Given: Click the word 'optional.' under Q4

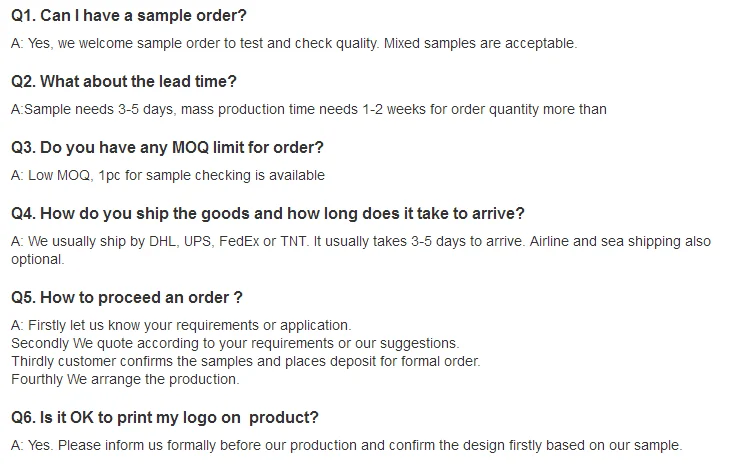Looking at the screenshot, I should [37, 259].
